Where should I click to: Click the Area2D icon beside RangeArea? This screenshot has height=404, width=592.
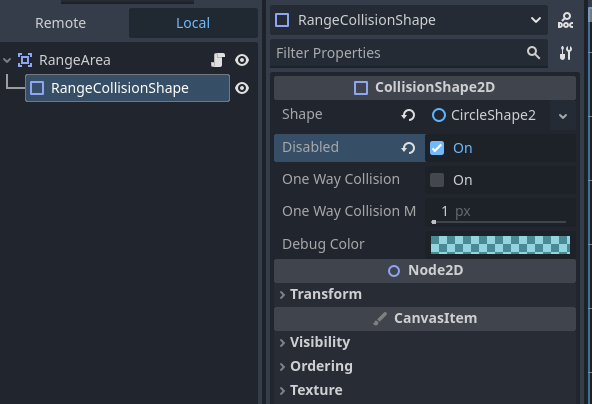pos(25,60)
